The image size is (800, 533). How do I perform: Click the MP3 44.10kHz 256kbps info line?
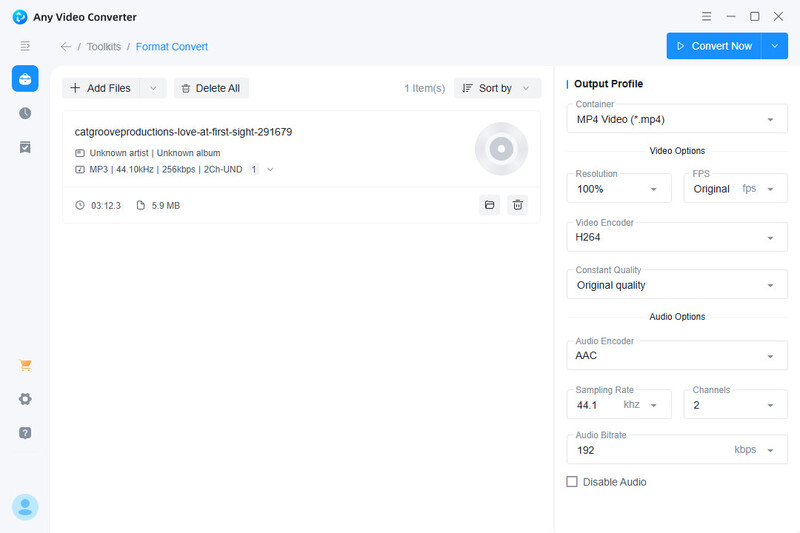click(166, 169)
